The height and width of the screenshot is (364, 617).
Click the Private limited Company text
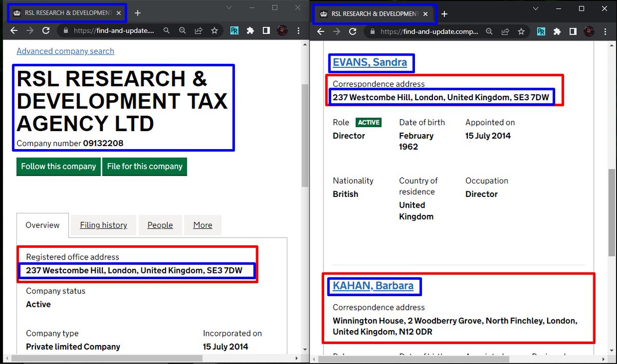[73, 347]
